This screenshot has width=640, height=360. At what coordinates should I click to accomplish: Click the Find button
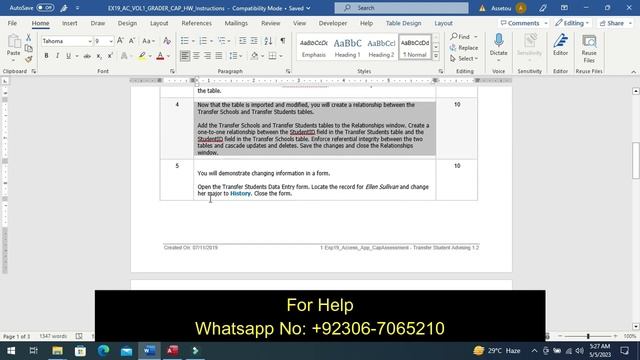coord(460,37)
